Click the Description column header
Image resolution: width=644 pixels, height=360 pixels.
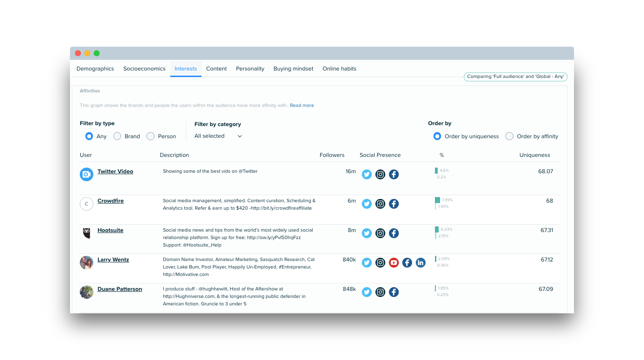tap(175, 155)
